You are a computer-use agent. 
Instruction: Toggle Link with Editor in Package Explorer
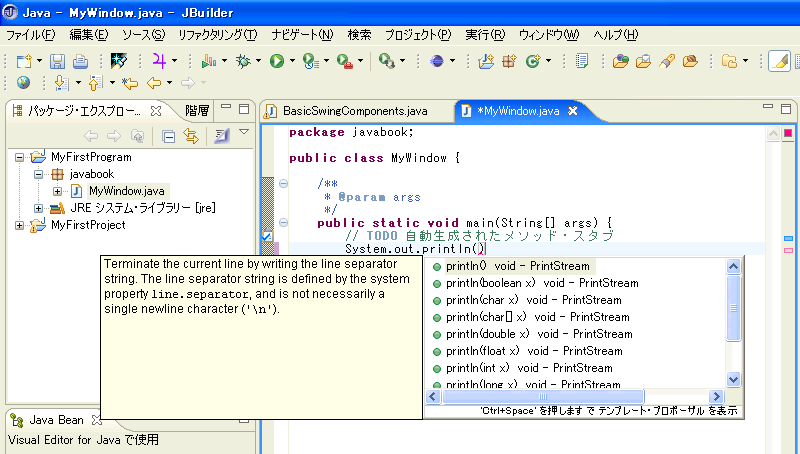[x=190, y=135]
